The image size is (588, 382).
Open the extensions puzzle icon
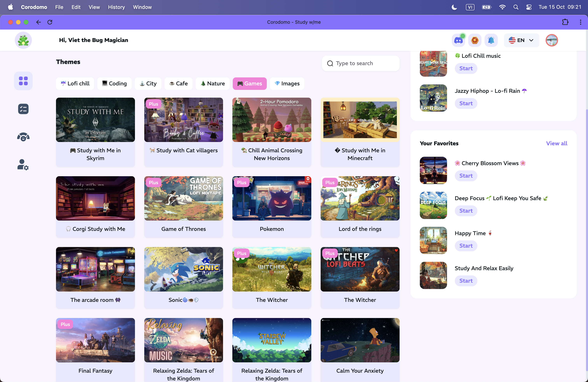pyautogui.click(x=565, y=22)
